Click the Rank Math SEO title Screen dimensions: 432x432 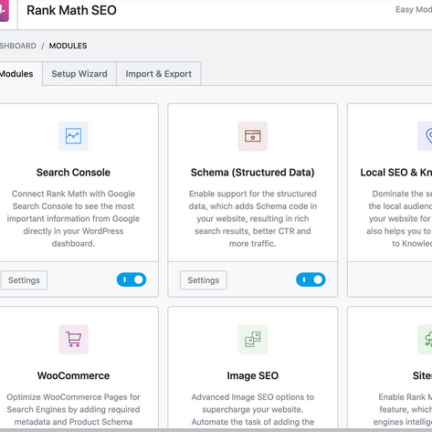pyautogui.click(x=72, y=10)
